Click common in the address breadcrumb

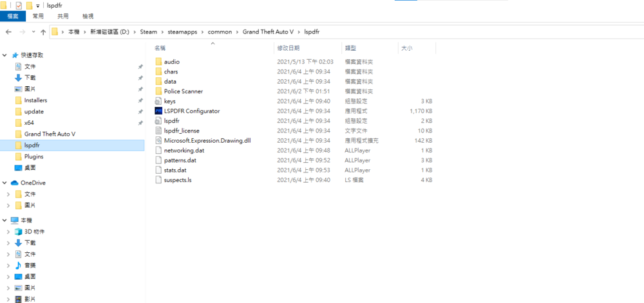[x=220, y=32]
